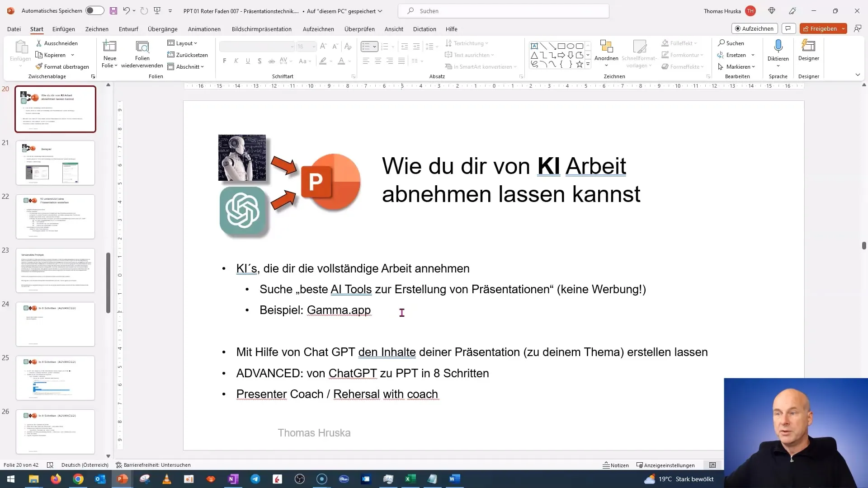
Task: Open font color picker arrow
Action: (x=350, y=61)
